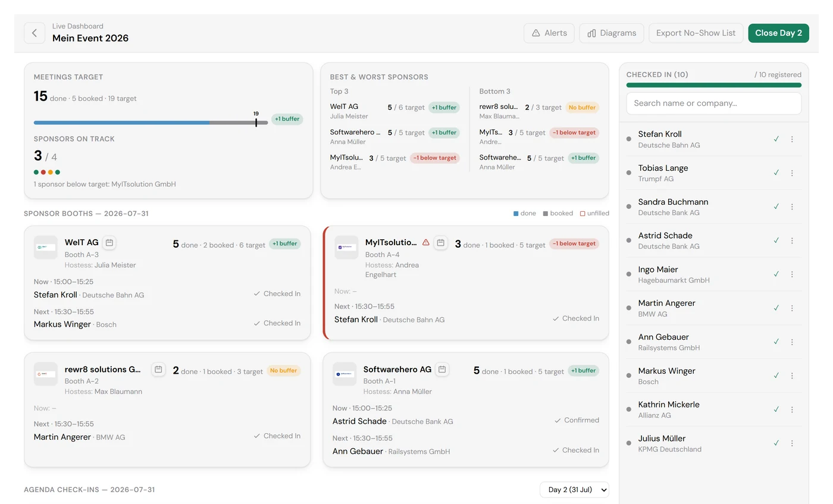The image size is (833, 504).
Task: Click the red sponsor status dot
Action: pyautogui.click(x=43, y=173)
